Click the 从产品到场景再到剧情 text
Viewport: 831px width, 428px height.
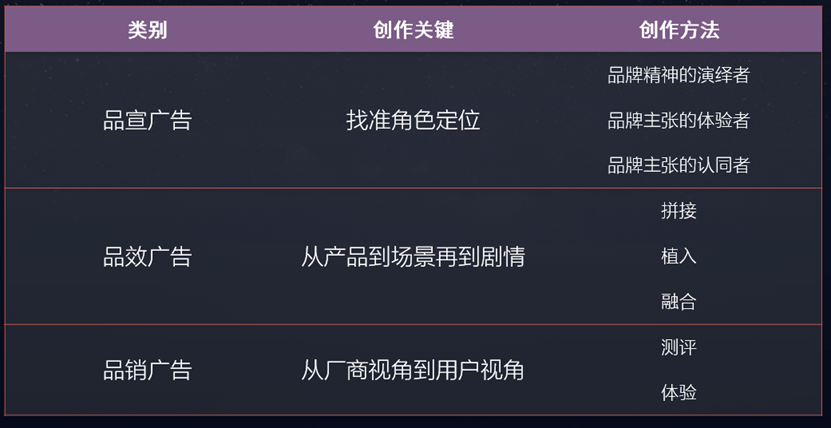(413, 257)
